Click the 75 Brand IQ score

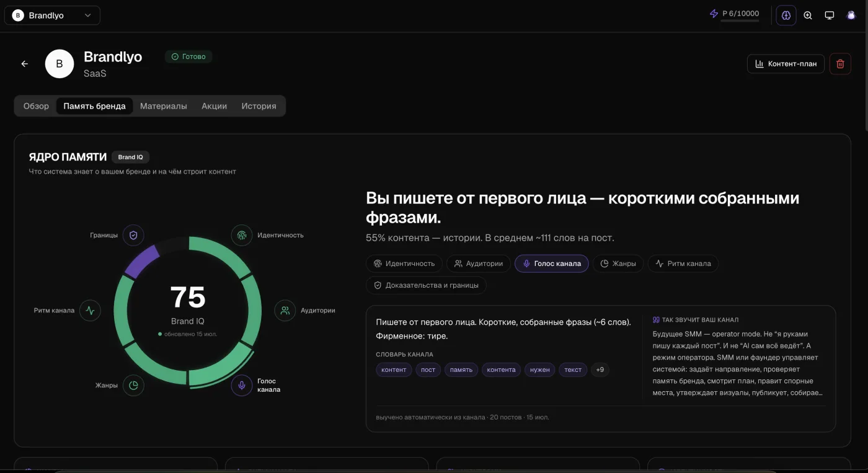(188, 297)
